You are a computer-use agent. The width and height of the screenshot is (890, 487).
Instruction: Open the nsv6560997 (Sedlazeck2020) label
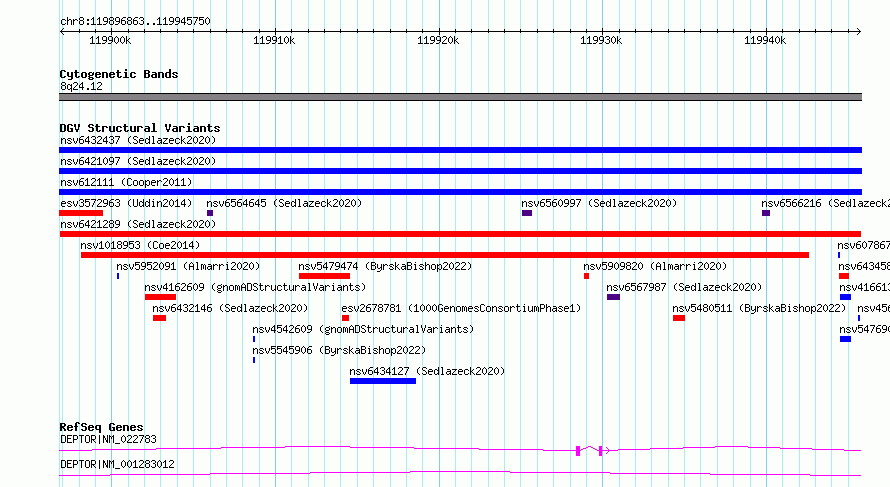click(599, 203)
